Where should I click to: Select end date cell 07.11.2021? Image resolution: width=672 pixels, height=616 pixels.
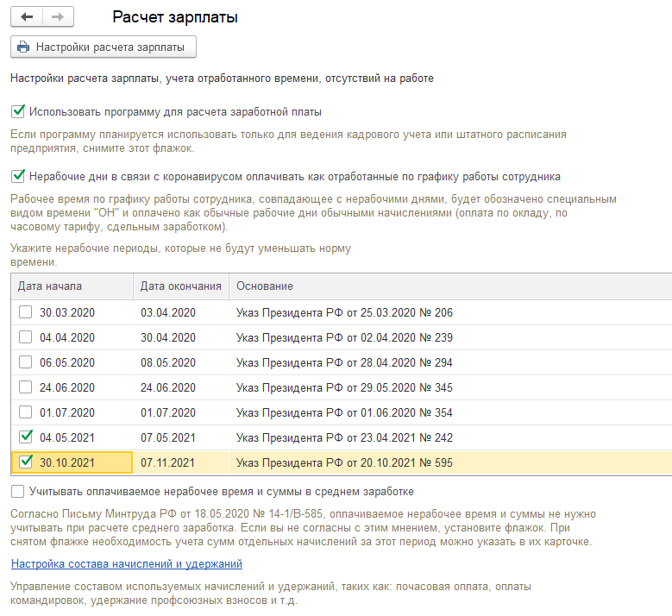167,462
